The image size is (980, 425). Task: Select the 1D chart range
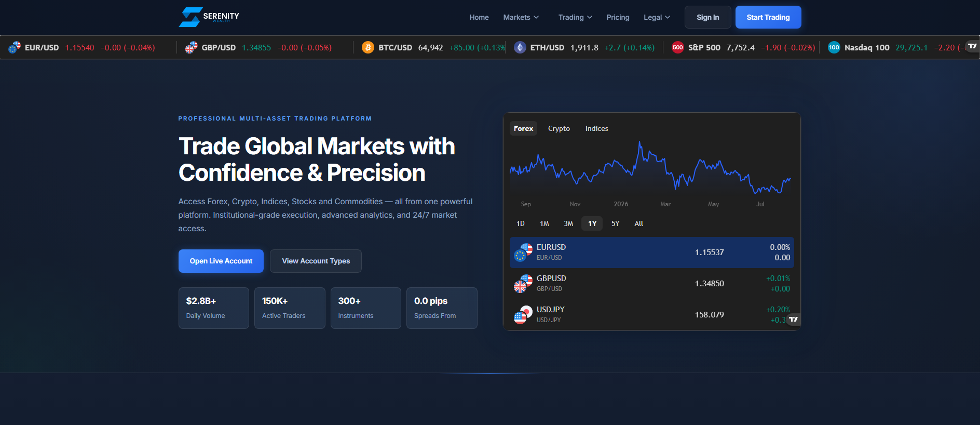(x=521, y=223)
